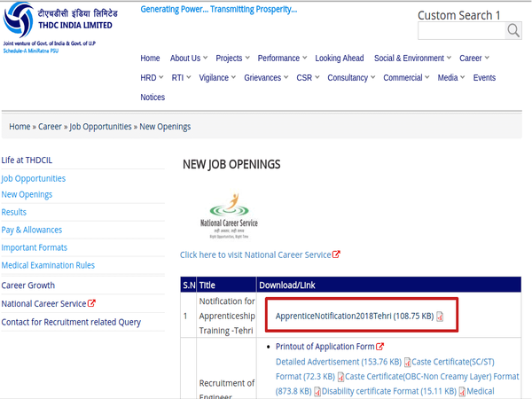Click 'Notification for Apprenticeship Training -Tehri' cell
The image size is (532, 399).
pos(227,316)
